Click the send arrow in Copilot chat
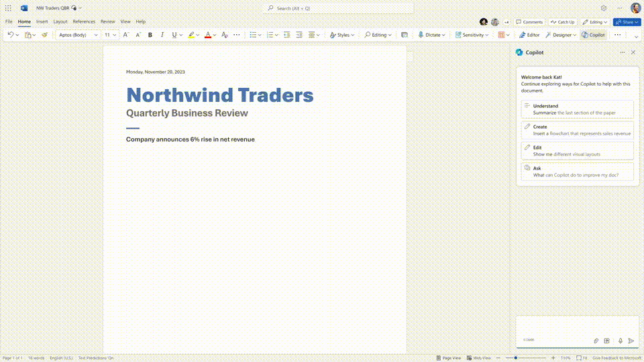Image resolution: width=644 pixels, height=362 pixels. (x=631, y=341)
